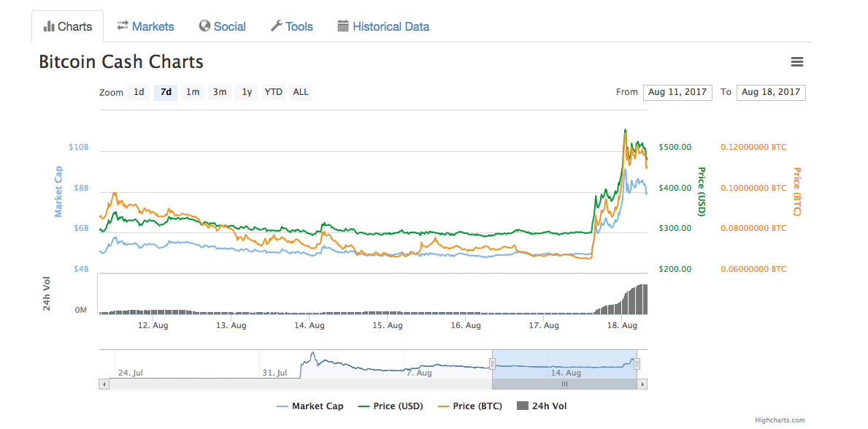Click the $8B market cap axis label

(80, 188)
